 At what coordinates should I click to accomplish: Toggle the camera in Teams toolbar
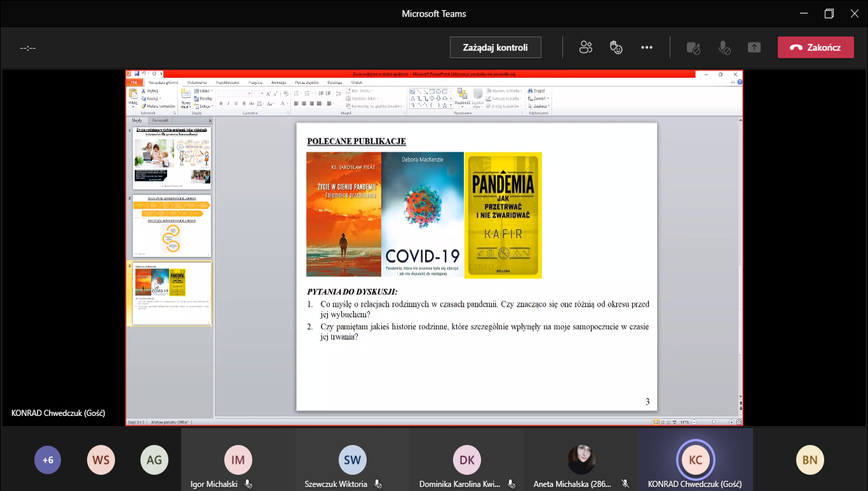coord(693,48)
